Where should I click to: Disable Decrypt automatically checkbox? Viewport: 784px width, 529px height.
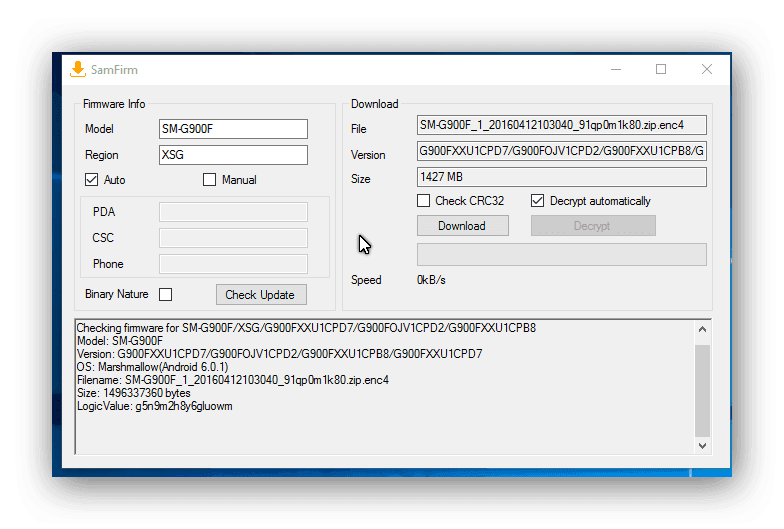point(538,200)
